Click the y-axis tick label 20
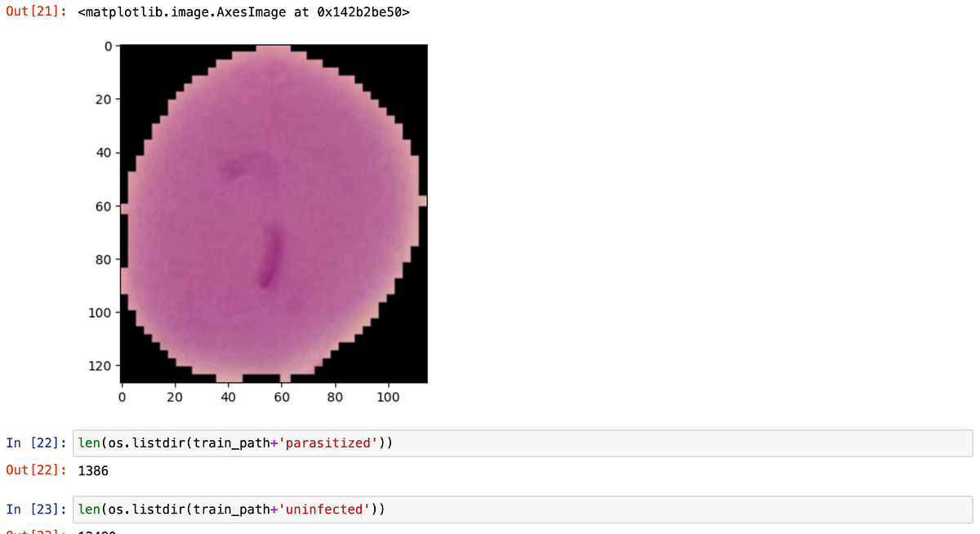980x534 pixels. click(x=103, y=100)
